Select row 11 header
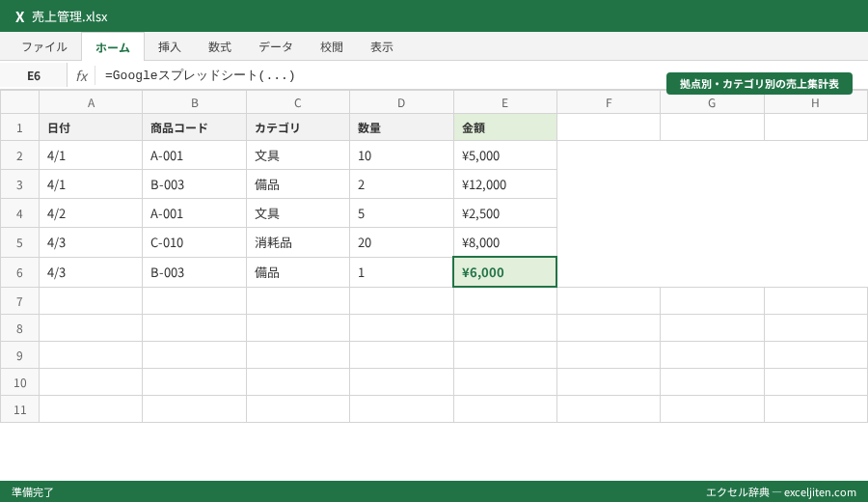 (20, 409)
